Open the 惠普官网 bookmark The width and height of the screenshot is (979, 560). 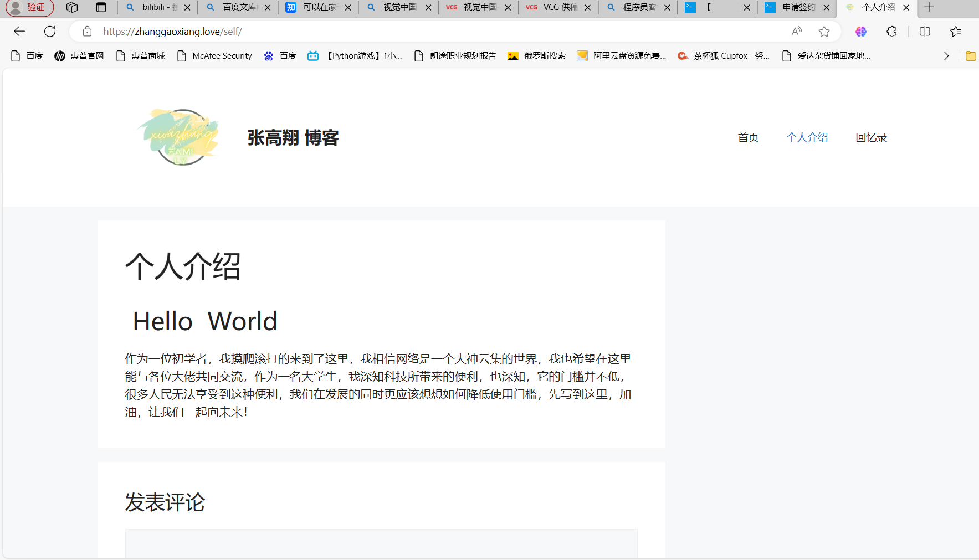tap(79, 56)
